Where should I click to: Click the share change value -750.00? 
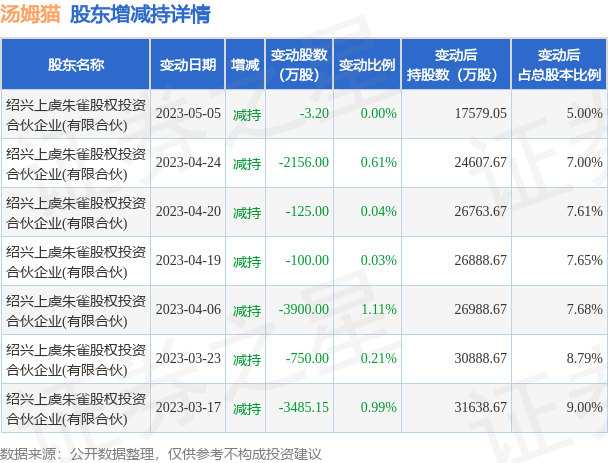(307, 359)
